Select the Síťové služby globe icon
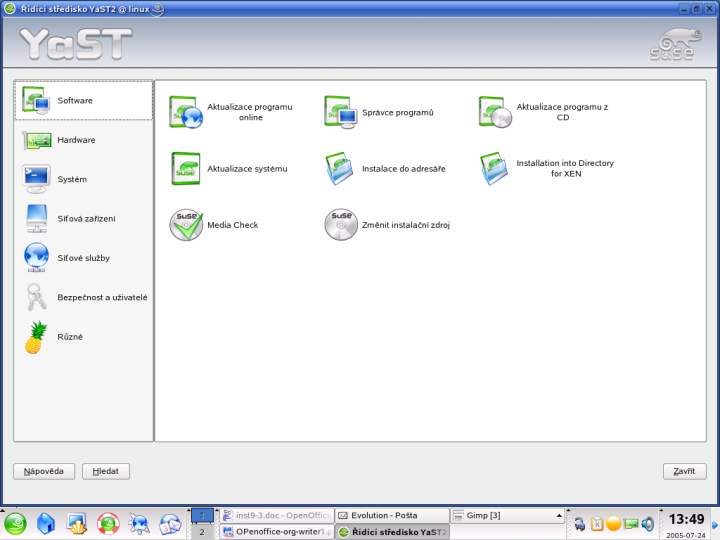 pos(36,257)
